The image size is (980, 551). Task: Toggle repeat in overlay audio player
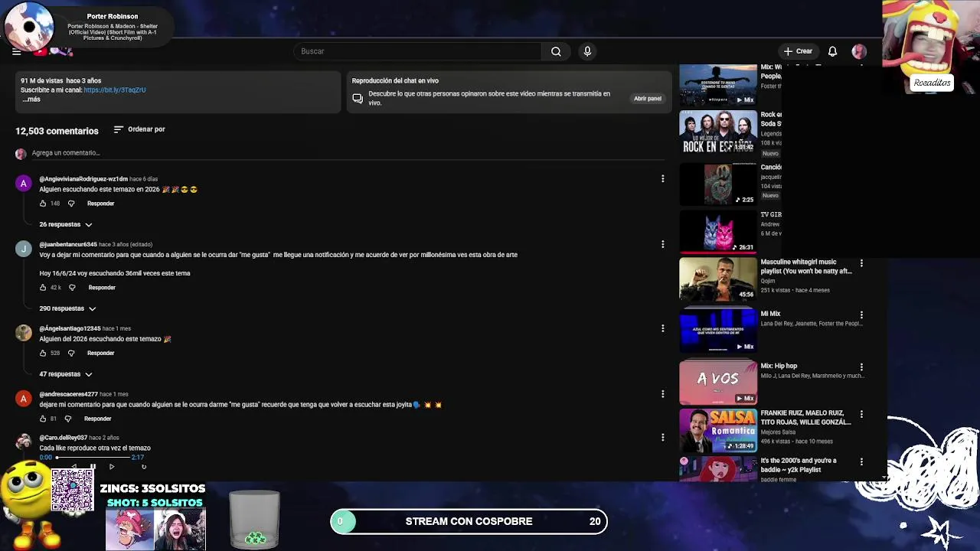143,466
